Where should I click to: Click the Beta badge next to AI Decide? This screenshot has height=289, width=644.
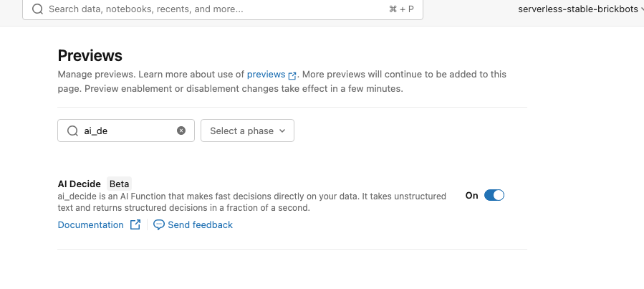pos(119,184)
